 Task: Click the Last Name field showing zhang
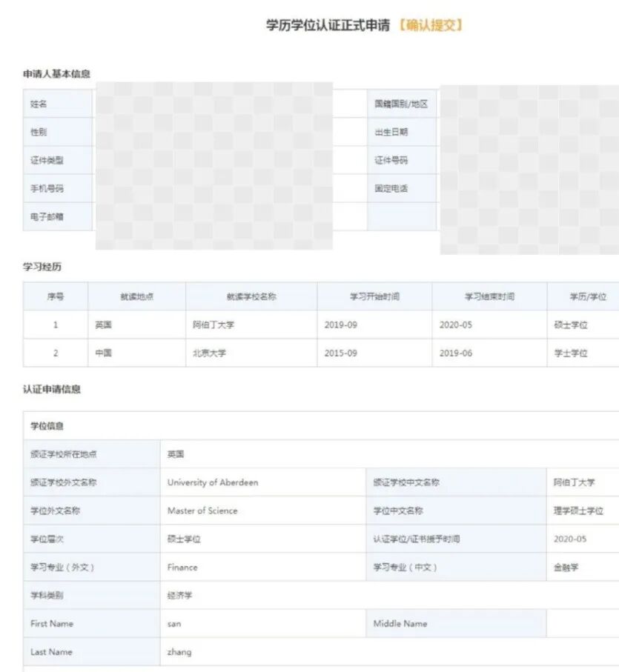pyautogui.click(x=181, y=652)
